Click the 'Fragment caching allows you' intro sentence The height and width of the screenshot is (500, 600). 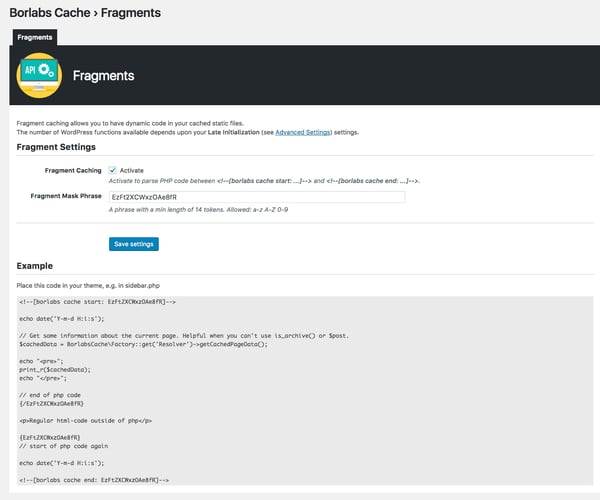pyautogui.click(x=130, y=123)
